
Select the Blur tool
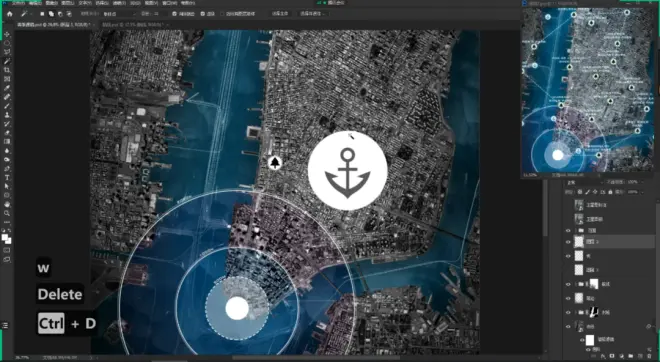7,151
